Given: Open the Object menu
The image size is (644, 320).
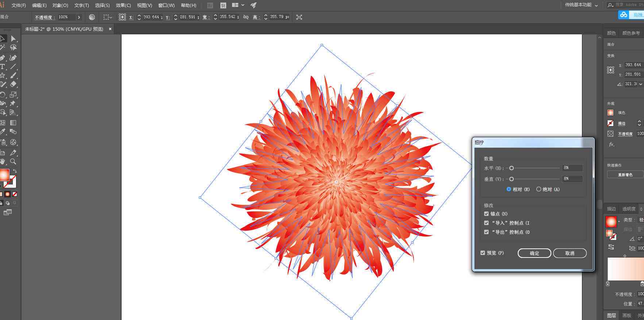Looking at the screenshot, I should (60, 5).
